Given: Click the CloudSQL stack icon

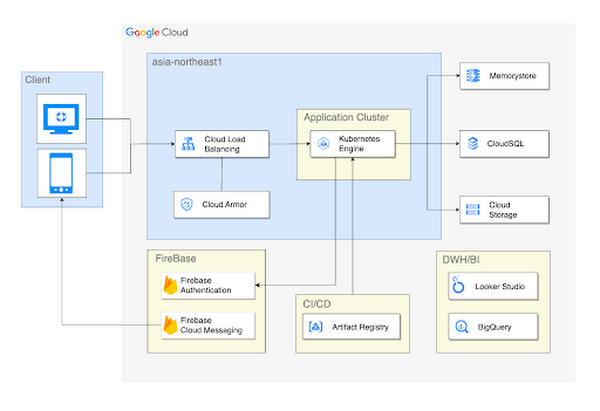Looking at the screenshot, I should click(x=473, y=144).
